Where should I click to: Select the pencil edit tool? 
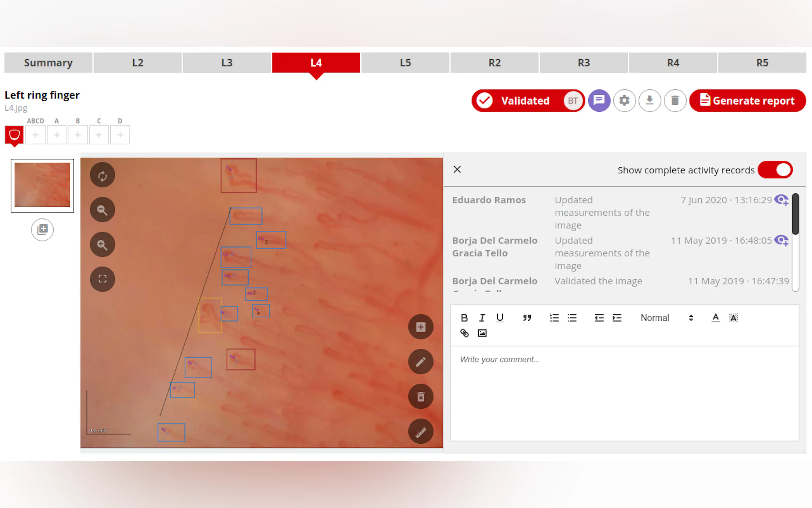tap(421, 362)
